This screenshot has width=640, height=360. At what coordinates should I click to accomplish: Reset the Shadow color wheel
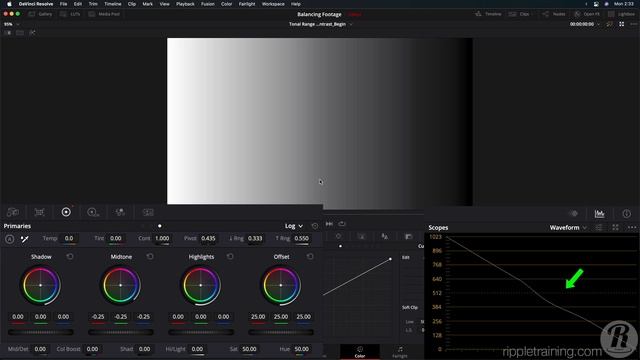70,256
